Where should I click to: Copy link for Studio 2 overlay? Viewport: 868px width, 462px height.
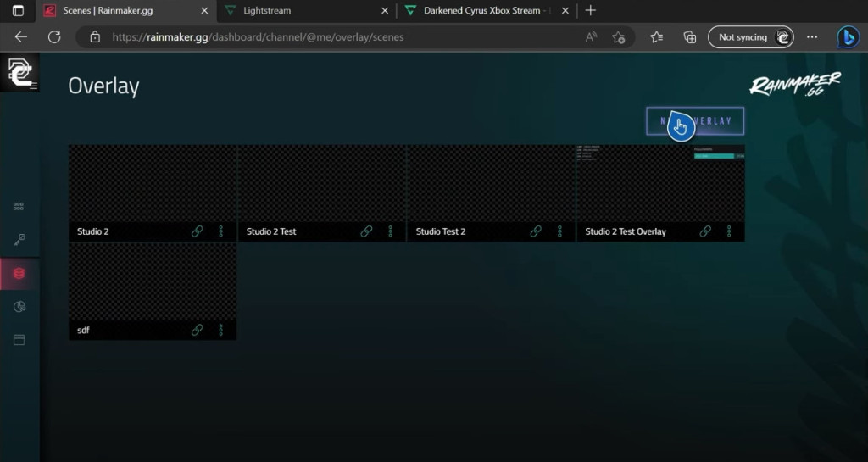pyautogui.click(x=197, y=231)
